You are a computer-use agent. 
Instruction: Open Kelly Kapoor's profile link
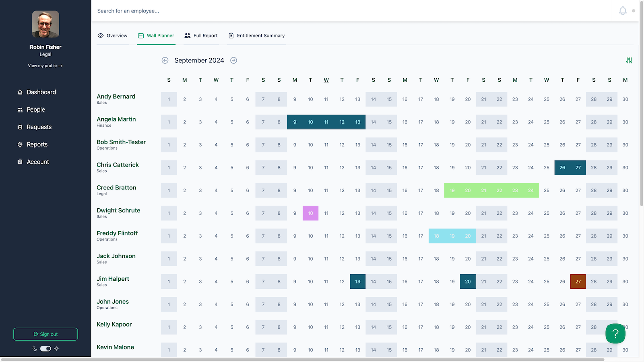114,325
